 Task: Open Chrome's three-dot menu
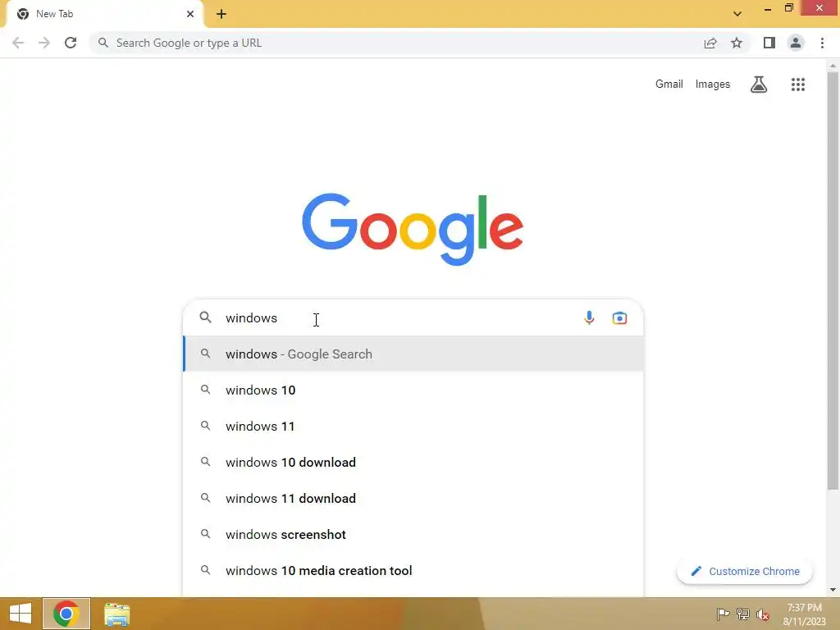coord(822,43)
